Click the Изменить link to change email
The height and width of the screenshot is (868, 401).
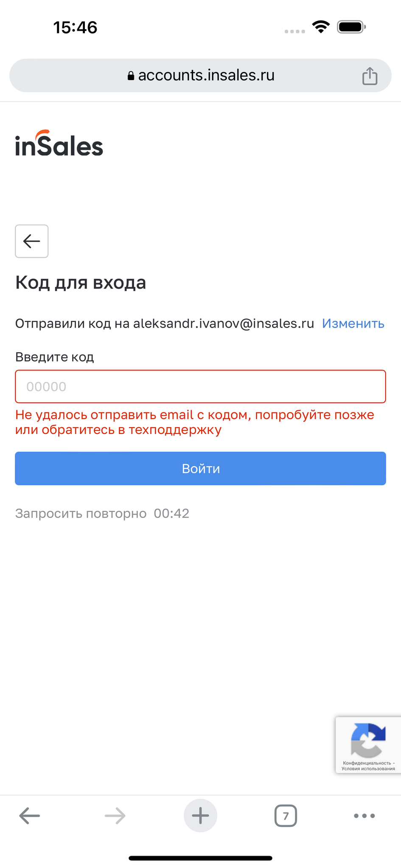(353, 323)
